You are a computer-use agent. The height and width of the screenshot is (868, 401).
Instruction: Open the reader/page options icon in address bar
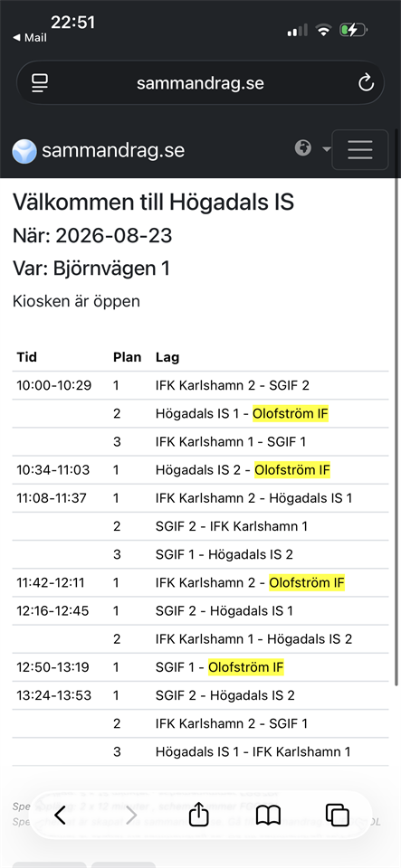(x=40, y=83)
